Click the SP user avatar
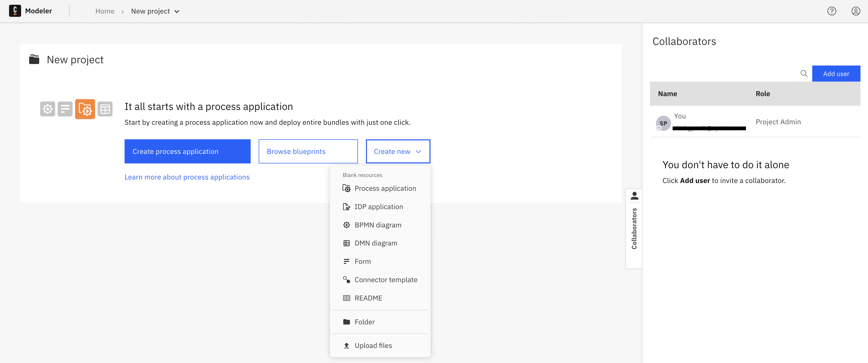The height and width of the screenshot is (363, 868). (x=663, y=123)
